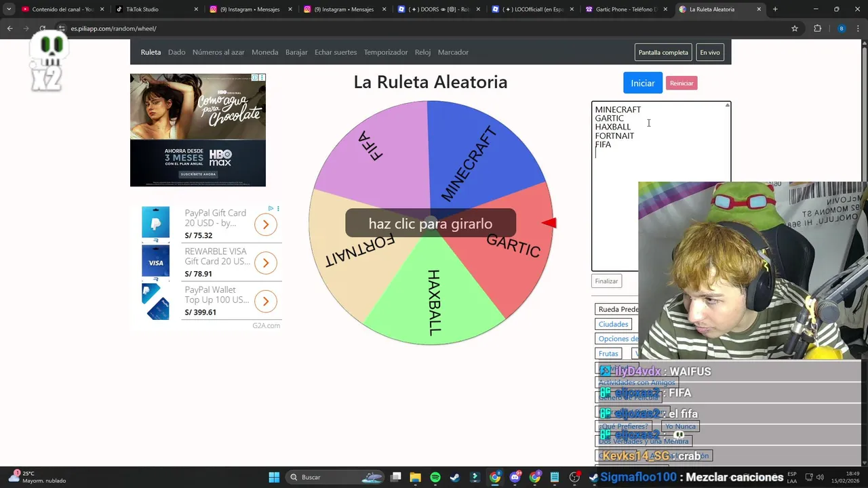Click the G2A.com ad link
The height and width of the screenshot is (488, 868).
[266, 326]
